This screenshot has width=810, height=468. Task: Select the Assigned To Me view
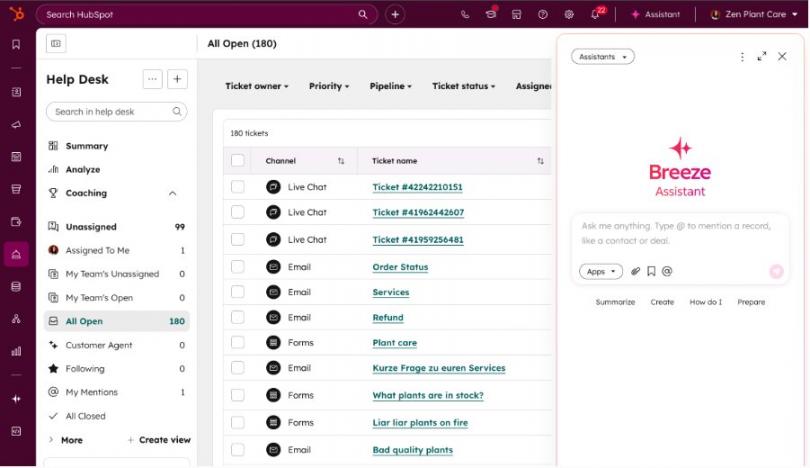point(117,251)
